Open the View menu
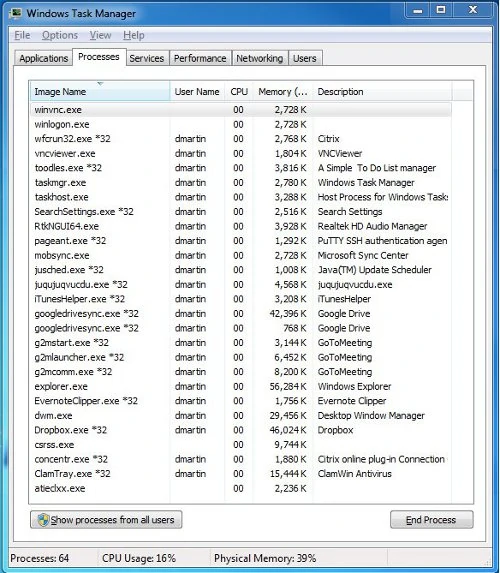The image size is (500, 573). [101, 35]
